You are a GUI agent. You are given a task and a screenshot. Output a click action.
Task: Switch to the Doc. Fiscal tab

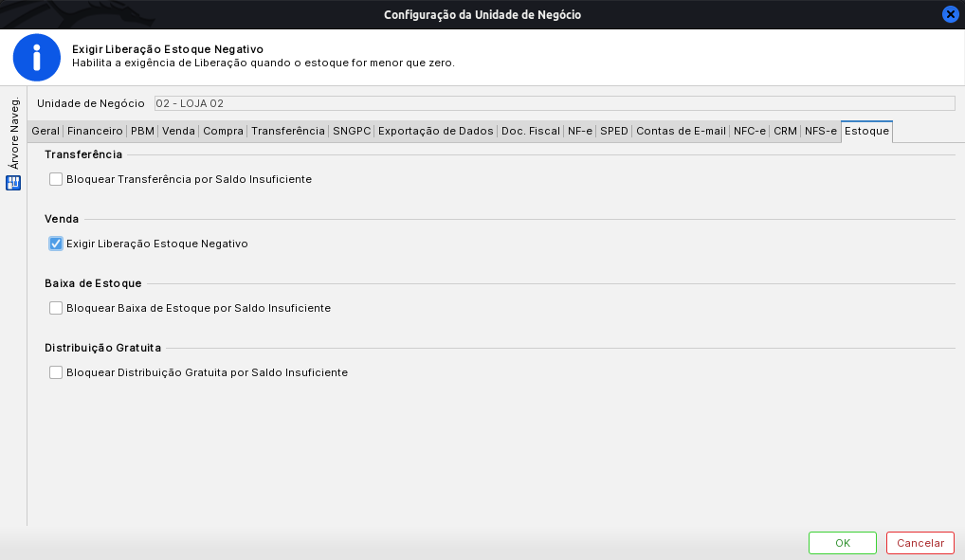(x=531, y=131)
